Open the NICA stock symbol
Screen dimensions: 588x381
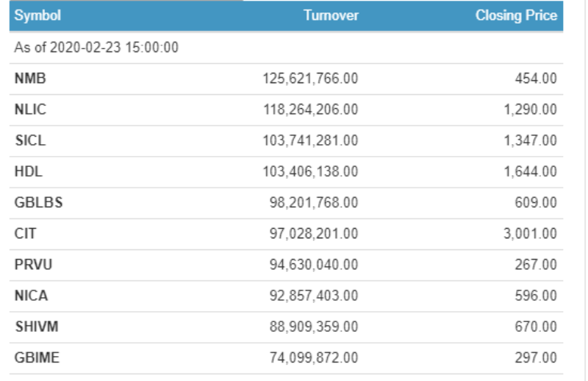pos(31,296)
